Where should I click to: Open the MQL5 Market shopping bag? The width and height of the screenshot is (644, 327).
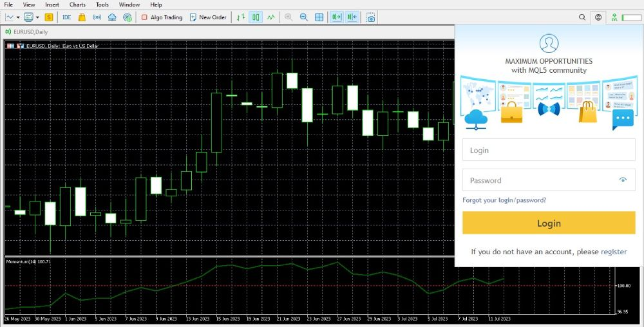point(82,17)
